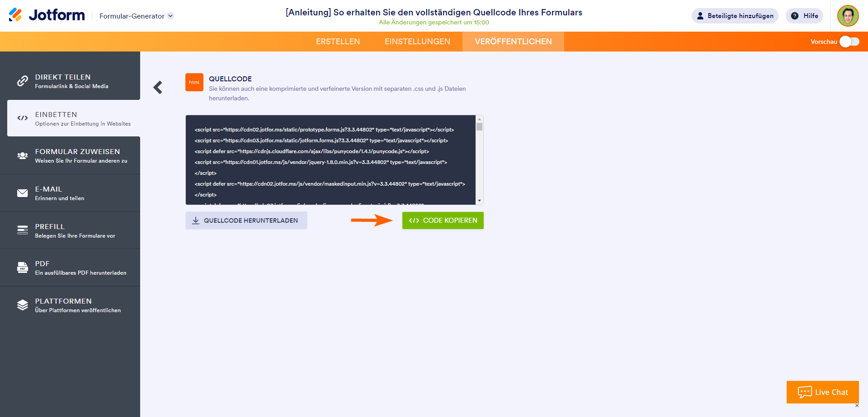Click the Beteiligte hinzufügen button

coord(735,16)
